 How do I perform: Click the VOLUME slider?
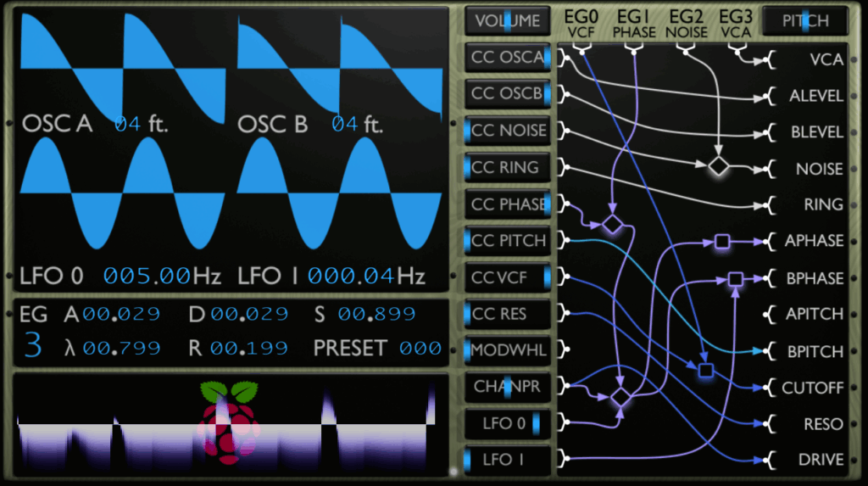click(508, 21)
